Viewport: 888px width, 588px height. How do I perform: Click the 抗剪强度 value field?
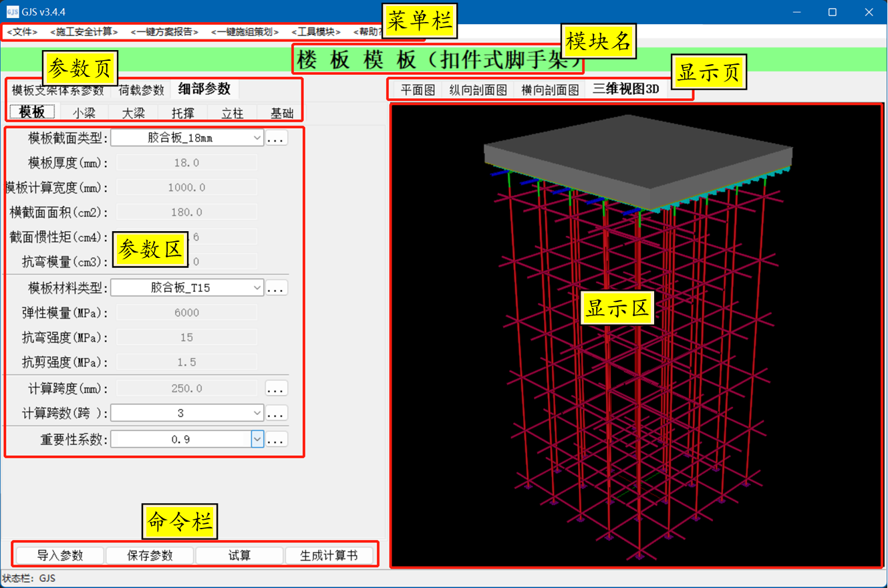[187, 363]
